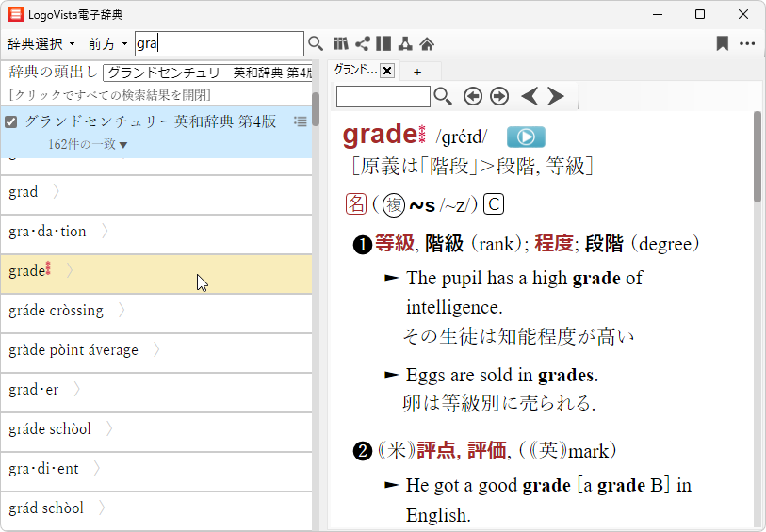Go back with the circled left arrow

pyautogui.click(x=472, y=96)
